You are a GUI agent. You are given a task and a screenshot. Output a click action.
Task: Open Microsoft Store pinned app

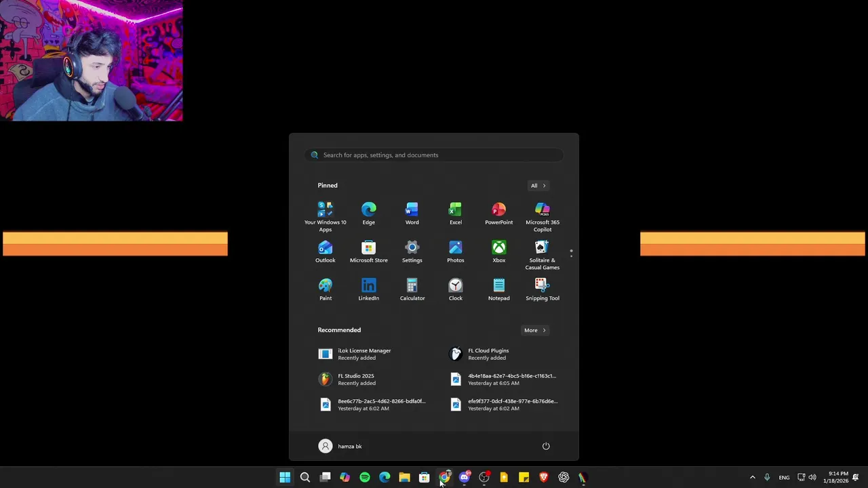point(368,251)
